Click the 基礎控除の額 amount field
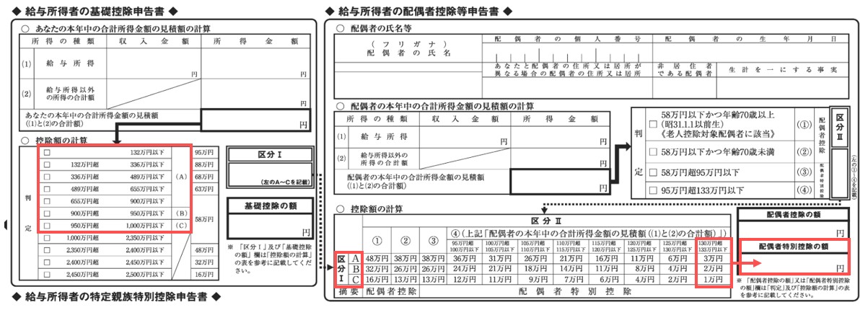 click(x=270, y=226)
